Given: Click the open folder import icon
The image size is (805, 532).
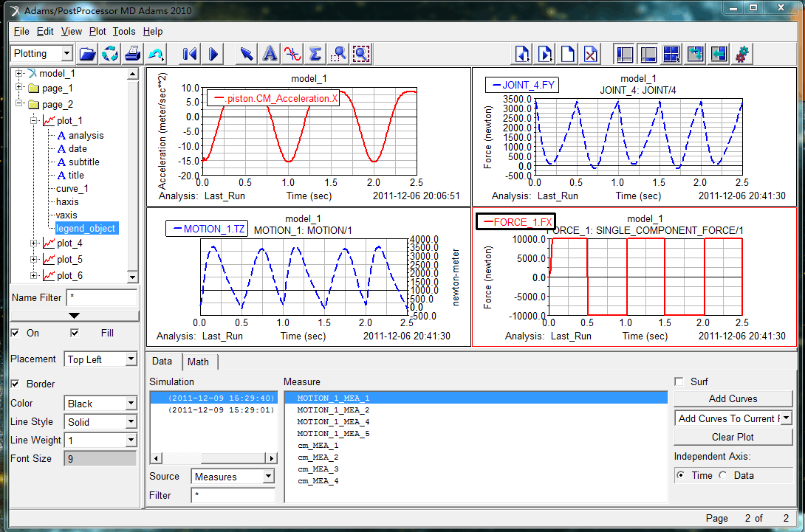Looking at the screenshot, I should tap(87, 53).
